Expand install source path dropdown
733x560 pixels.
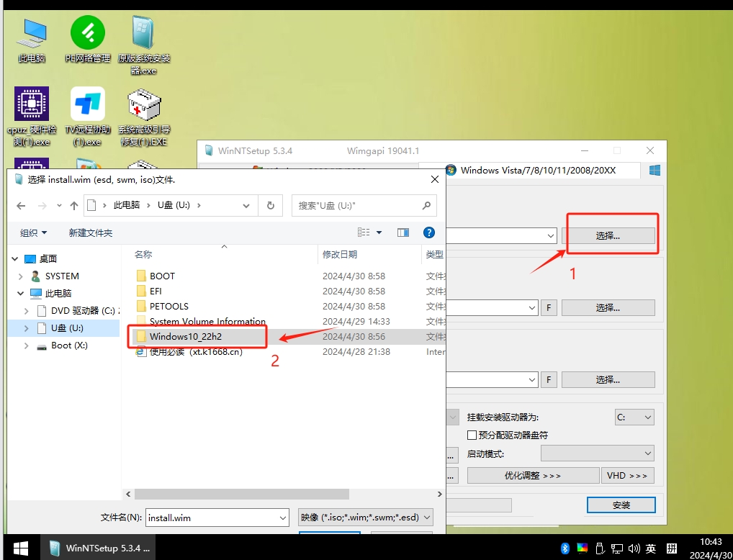click(551, 235)
